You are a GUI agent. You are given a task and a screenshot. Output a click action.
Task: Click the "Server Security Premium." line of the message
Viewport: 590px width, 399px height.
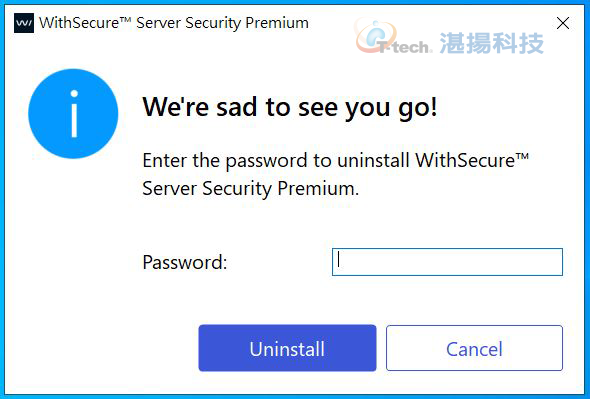(x=251, y=188)
